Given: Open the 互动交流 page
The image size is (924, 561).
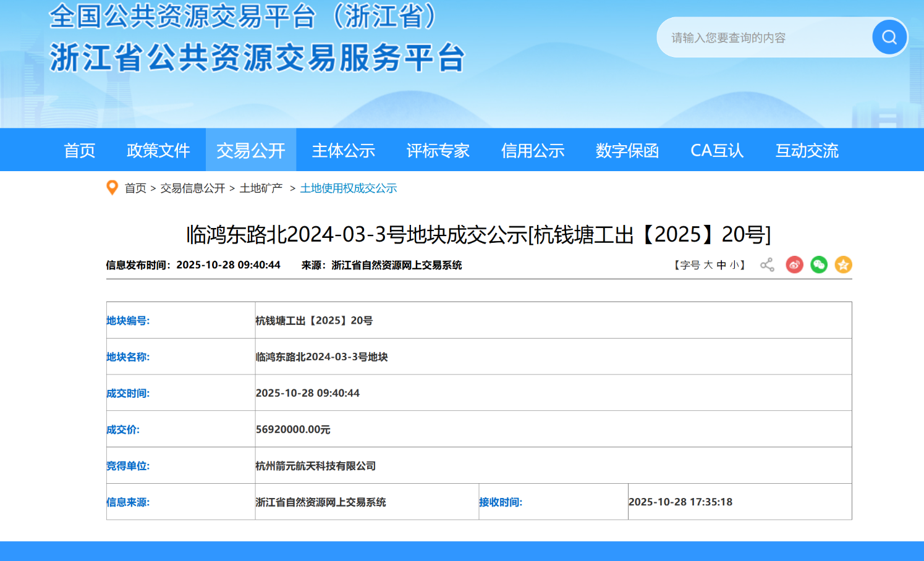Looking at the screenshot, I should [807, 150].
